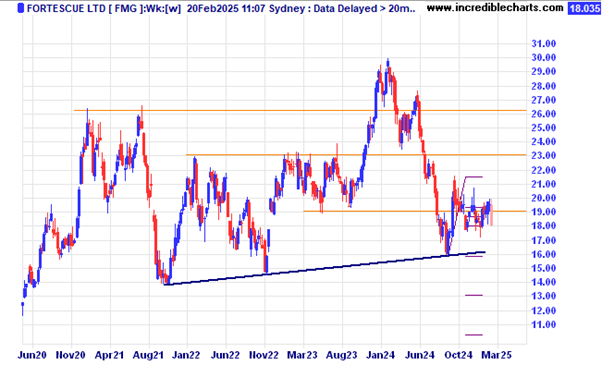Click the Mar25 date axis label
The image size is (602, 365).
(x=497, y=355)
